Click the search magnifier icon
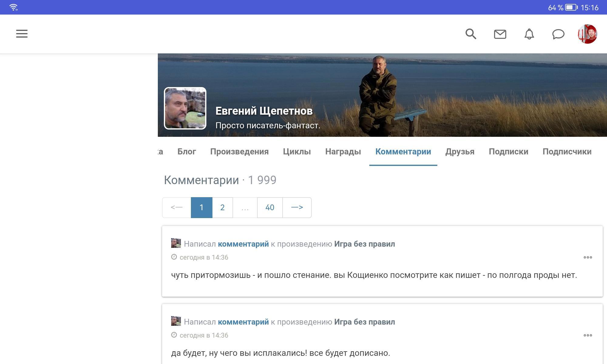 coord(471,34)
